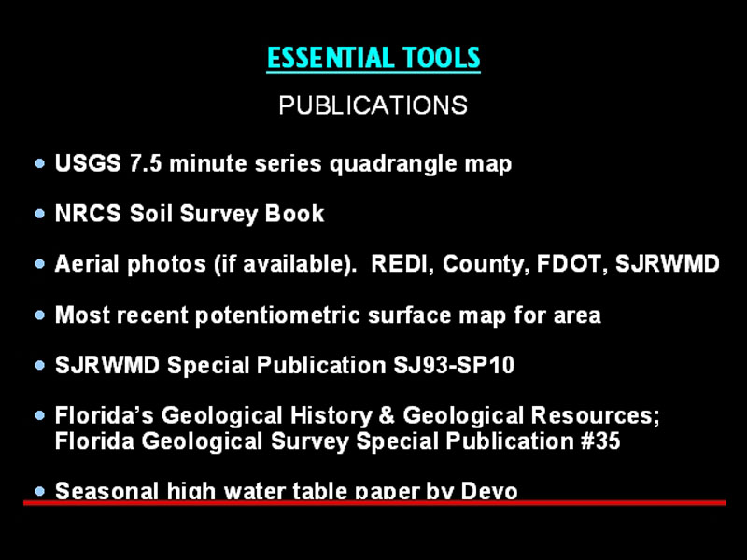This screenshot has width=747, height=560.
Task: Click the bullet dot beside SJRWMD Special Publication
Action: [x=39, y=366]
